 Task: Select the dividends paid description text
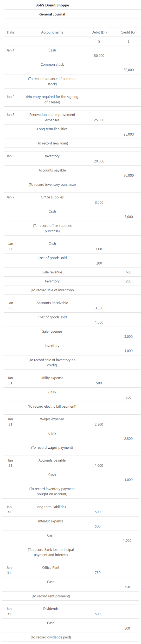pyautogui.click(x=51, y=637)
